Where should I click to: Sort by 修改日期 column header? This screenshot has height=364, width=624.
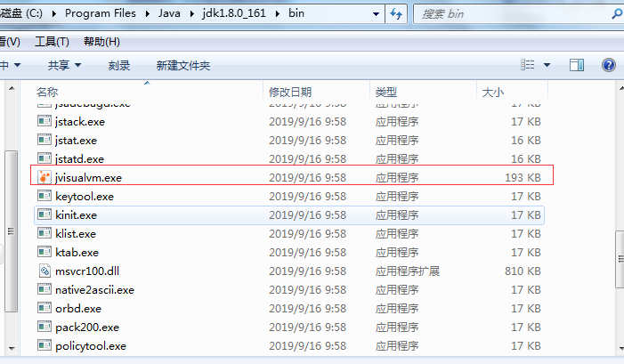(317, 92)
